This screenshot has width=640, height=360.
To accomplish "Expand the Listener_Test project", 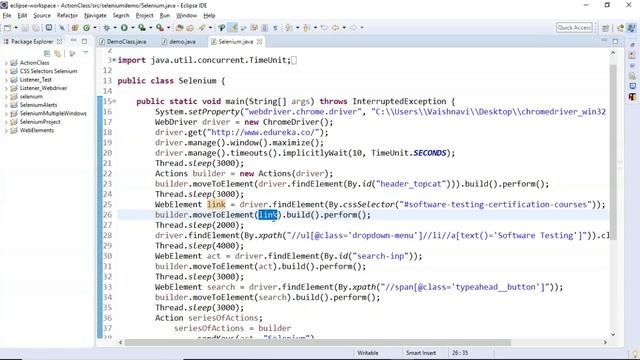I will click(x=6, y=80).
